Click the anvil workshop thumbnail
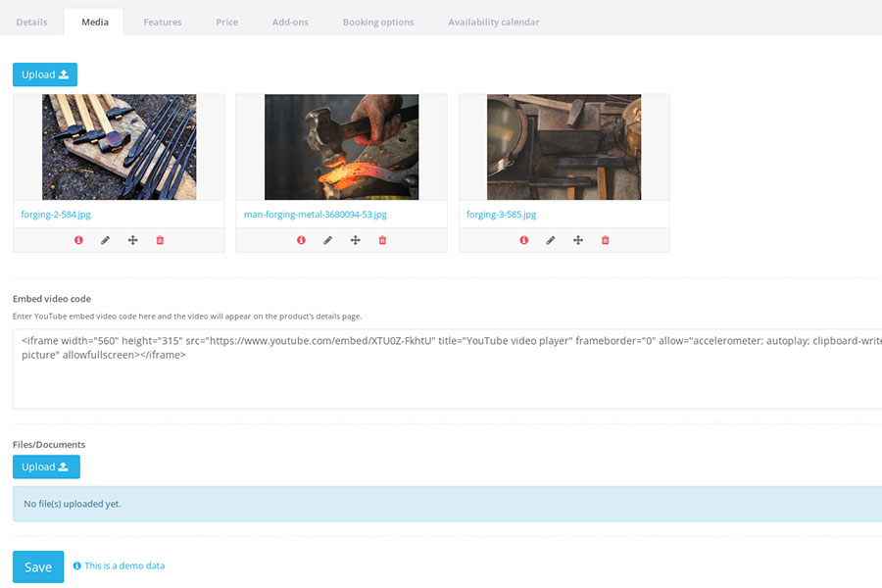The image size is (882, 588). click(x=563, y=147)
